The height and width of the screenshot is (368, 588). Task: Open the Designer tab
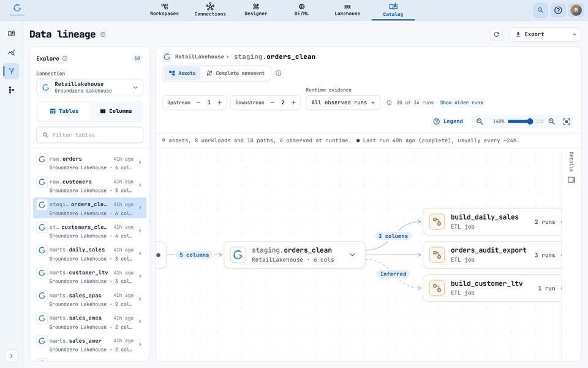(x=256, y=10)
